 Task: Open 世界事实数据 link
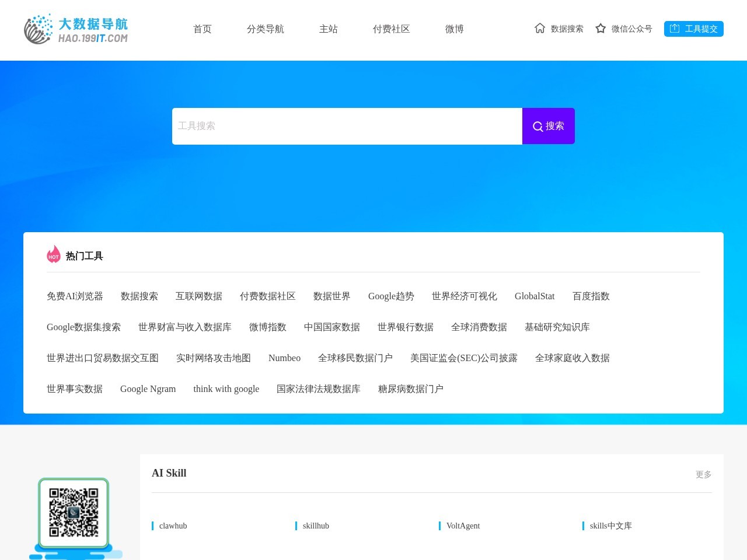pyautogui.click(x=75, y=389)
